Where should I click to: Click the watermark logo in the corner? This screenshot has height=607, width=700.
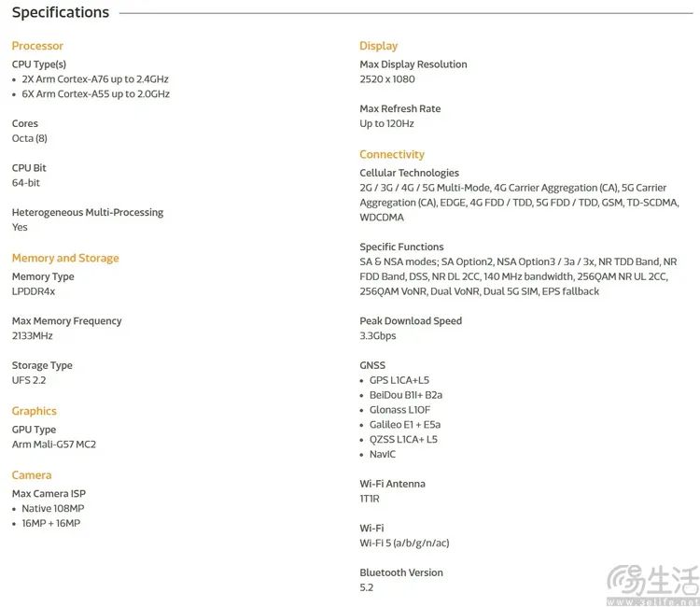(652, 586)
